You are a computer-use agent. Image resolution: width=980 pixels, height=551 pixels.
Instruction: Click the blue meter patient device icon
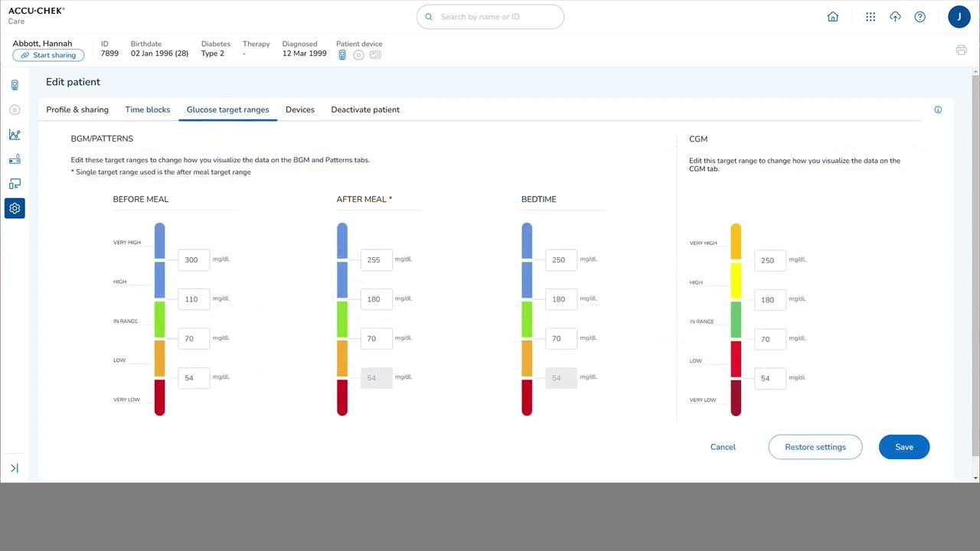pyautogui.click(x=342, y=55)
